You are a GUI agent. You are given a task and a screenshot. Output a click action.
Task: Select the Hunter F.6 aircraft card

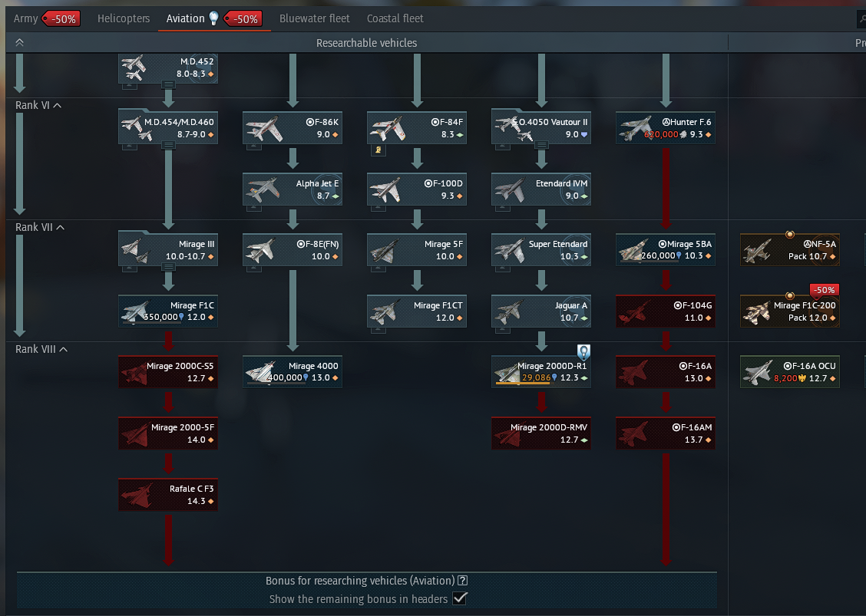666,127
